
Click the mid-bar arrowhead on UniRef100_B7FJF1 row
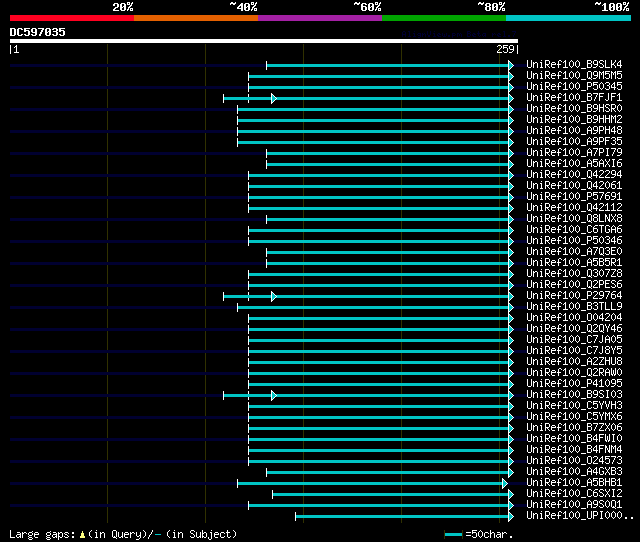click(274, 98)
